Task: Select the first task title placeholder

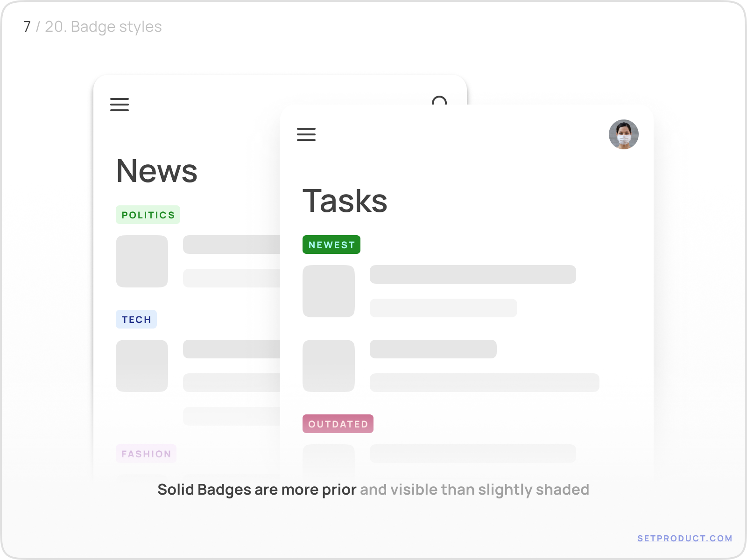Action: [472, 275]
